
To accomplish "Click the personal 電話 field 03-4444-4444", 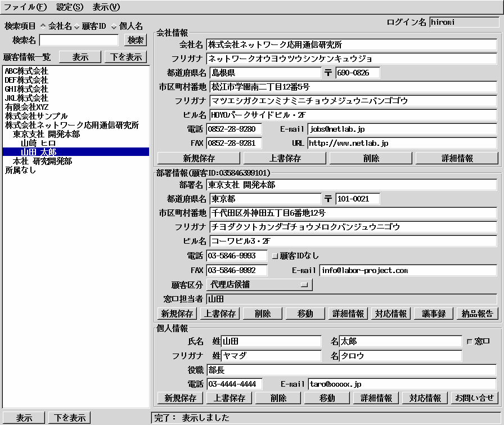I will coord(235,384).
